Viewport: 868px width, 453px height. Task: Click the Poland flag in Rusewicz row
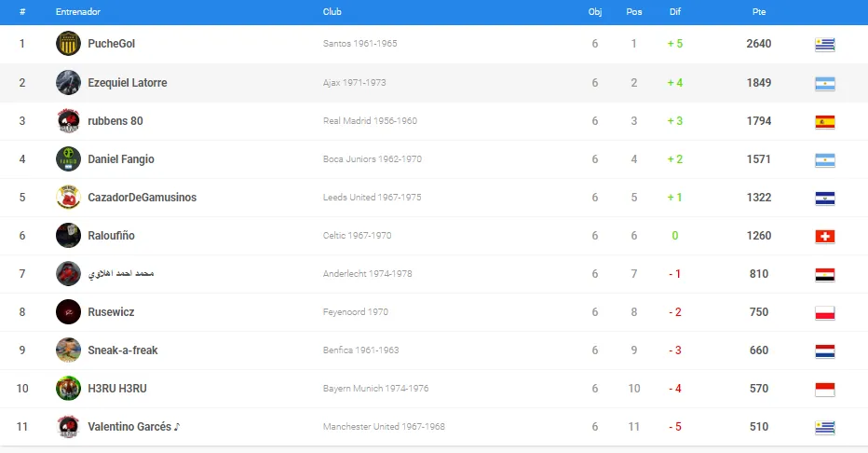click(x=825, y=313)
